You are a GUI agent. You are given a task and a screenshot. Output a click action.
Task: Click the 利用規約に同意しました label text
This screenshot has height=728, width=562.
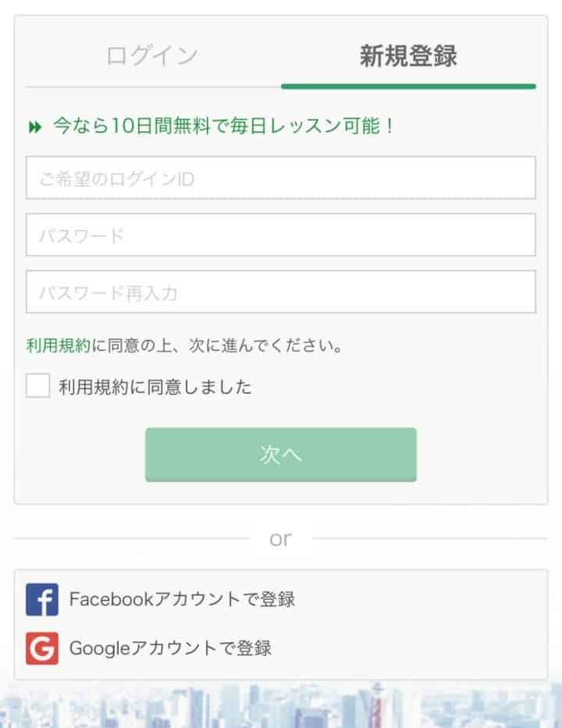[155, 386]
